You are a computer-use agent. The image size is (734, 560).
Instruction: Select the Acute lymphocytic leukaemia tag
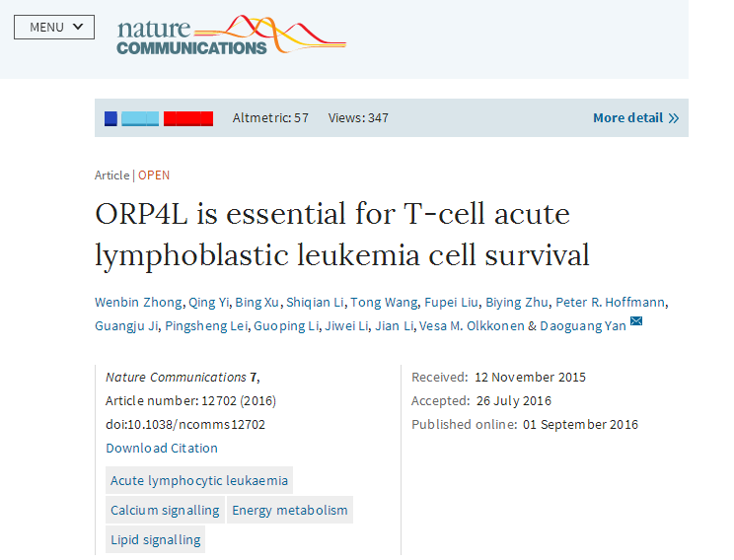click(x=199, y=480)
